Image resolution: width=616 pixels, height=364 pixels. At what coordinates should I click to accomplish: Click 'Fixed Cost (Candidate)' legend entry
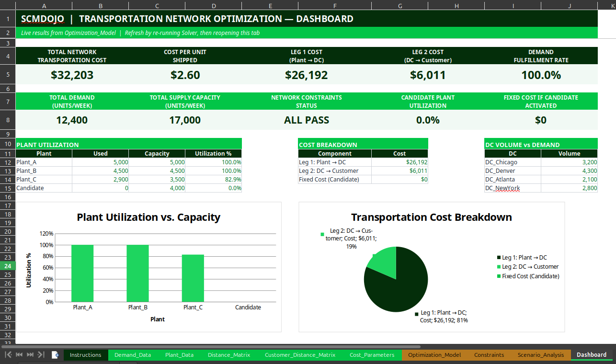tap(528, 276)
